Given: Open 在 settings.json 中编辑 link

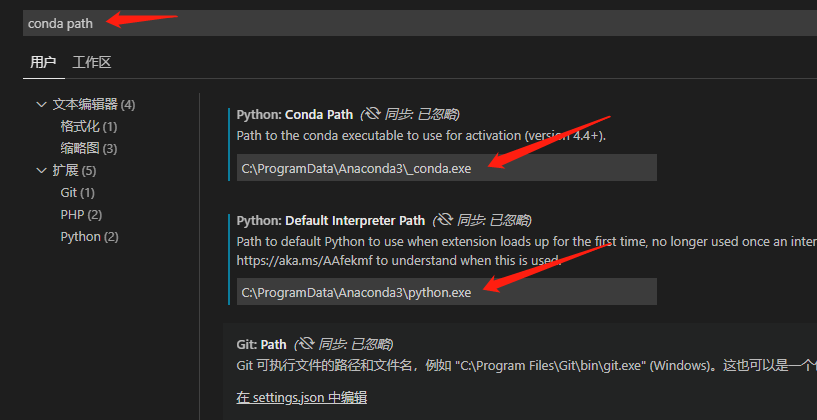Looking at the screenshot, I should [x=302, y=398].
